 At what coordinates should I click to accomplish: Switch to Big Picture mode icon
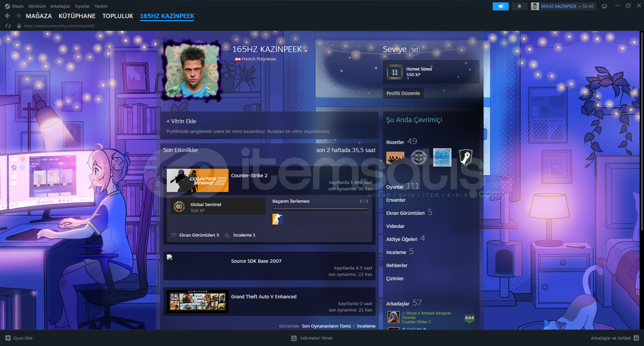pos(604,6)
